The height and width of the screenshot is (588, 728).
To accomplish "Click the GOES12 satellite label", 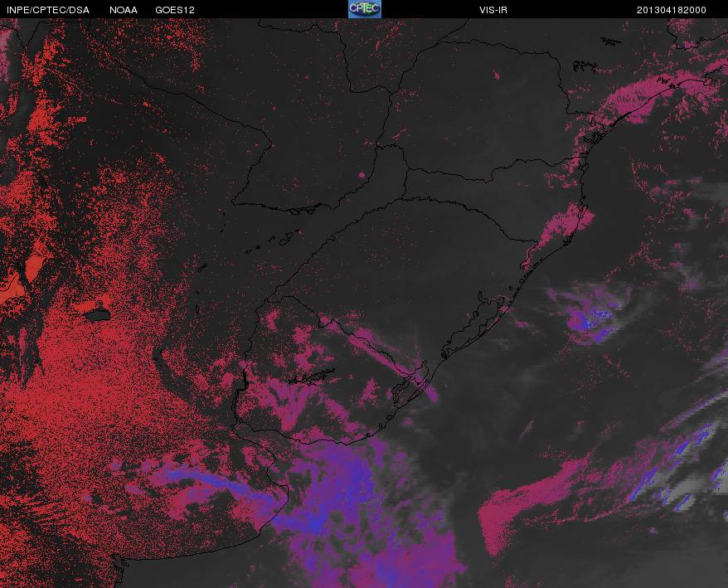I will click(x=175, y=10).
